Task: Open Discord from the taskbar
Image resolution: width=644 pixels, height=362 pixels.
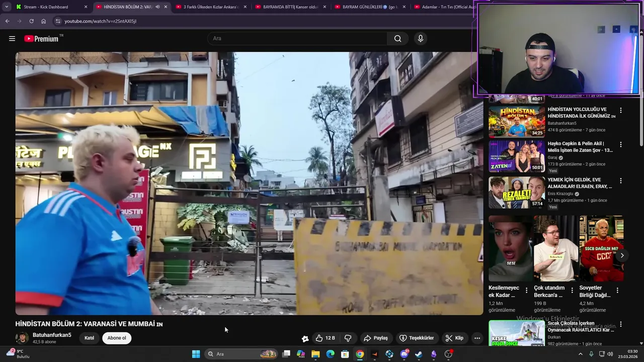Action: [x=404, y=354]
